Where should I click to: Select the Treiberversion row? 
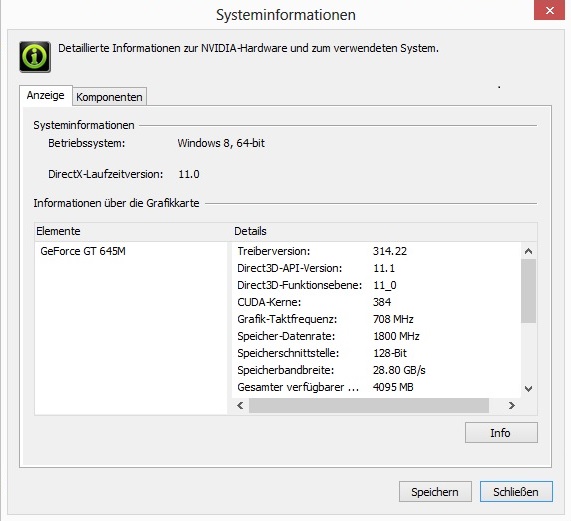coord(376,251)
